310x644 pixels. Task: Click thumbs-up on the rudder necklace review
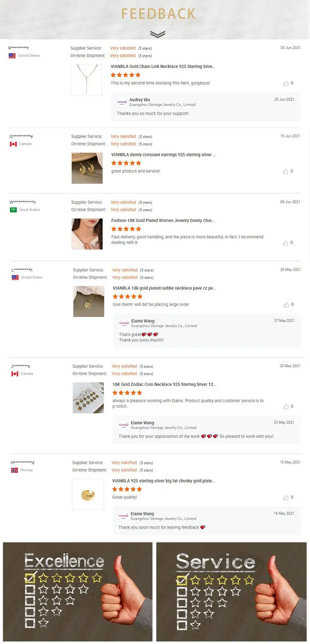tap(286, 305)
